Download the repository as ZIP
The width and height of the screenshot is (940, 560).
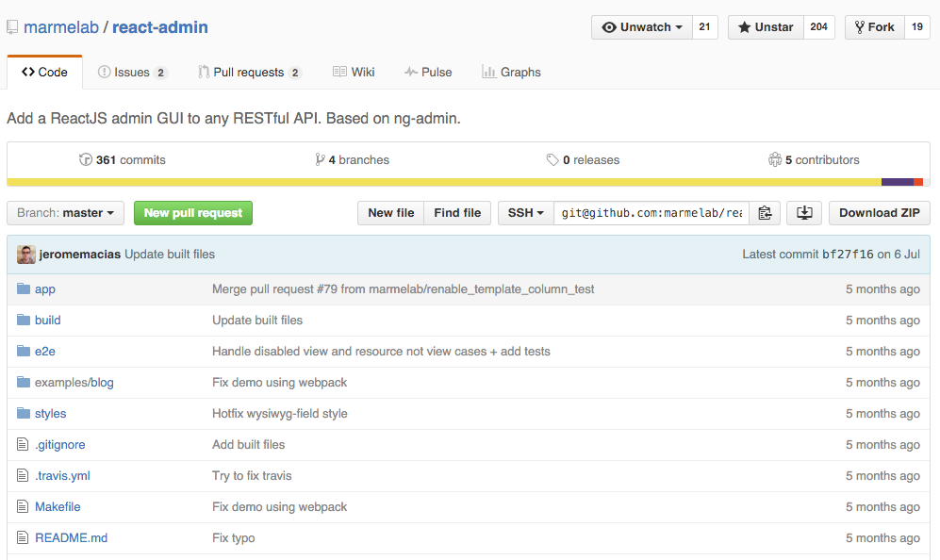pos(880,213)
